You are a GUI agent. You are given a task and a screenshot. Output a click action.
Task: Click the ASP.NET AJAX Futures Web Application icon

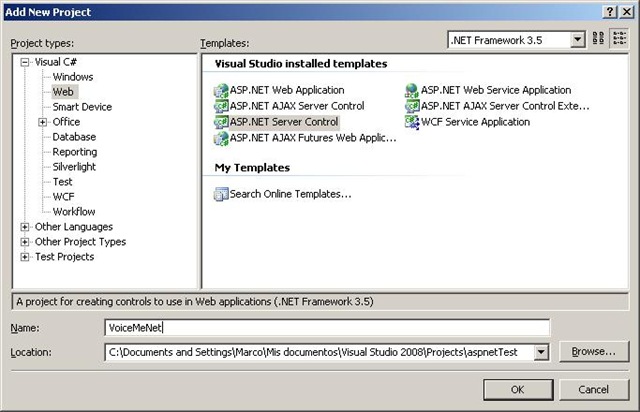tap(221, 138)
